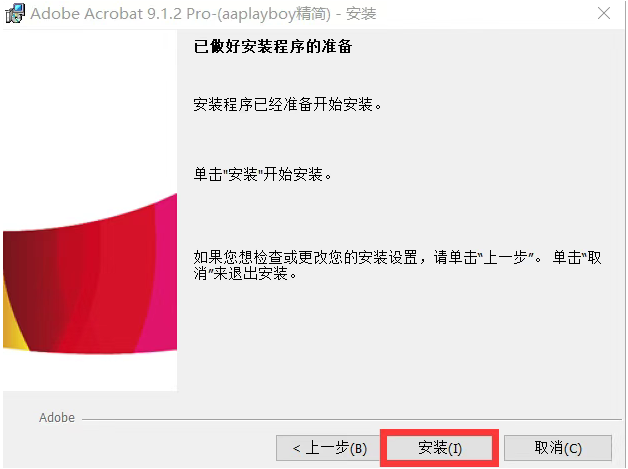Click the text 安装程序已经准备开始安装。
The image size is (628, 469).
click(x=288, y=105)
